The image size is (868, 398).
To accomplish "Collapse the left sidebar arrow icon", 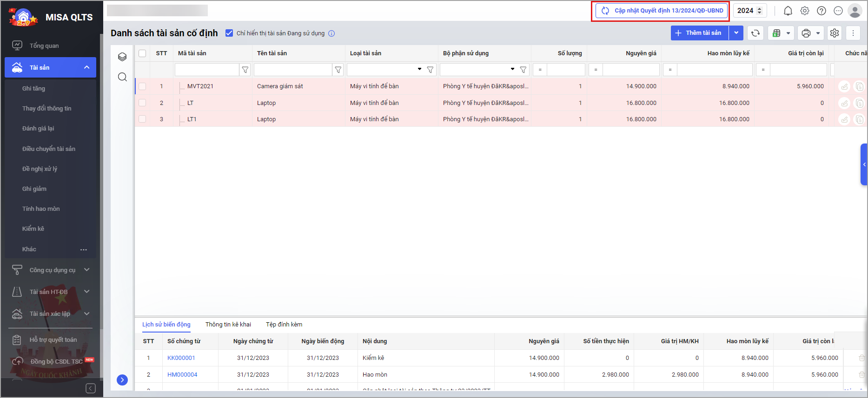I will [91, 388].
